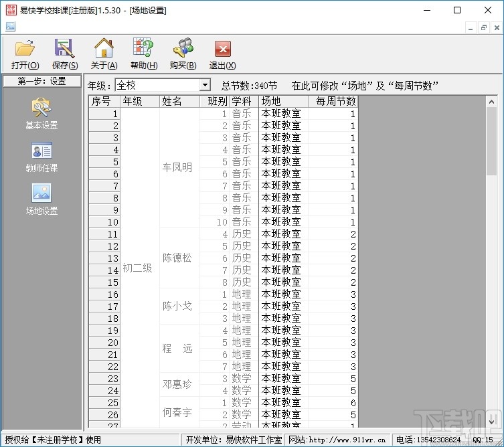Screen dimensions: 504x447
Task: Click the weekly periods value in row 25
Action: pyautogui.click(x=333, y=403)
